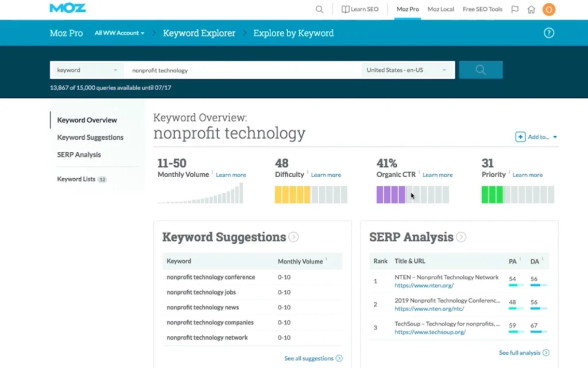Open the orange user avatar
588x368 pixels.
click(548, 9)
